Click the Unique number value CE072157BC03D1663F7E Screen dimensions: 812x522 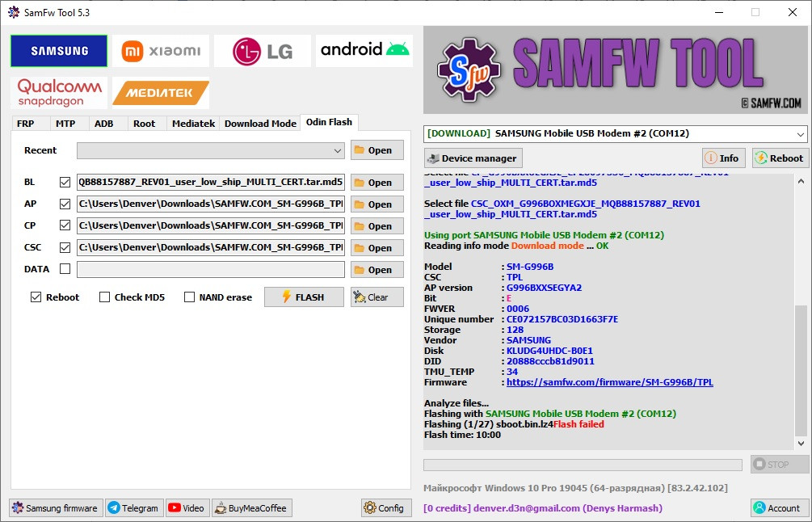point(562,319)
